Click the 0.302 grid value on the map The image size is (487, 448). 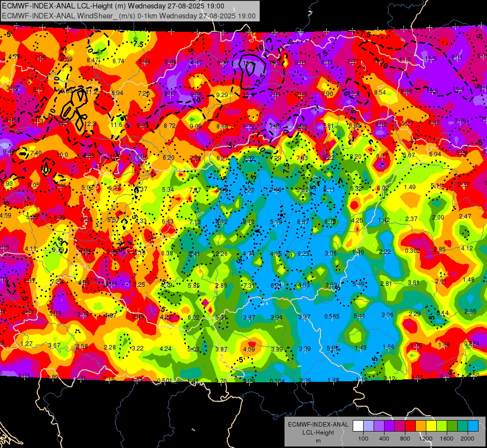413,250
